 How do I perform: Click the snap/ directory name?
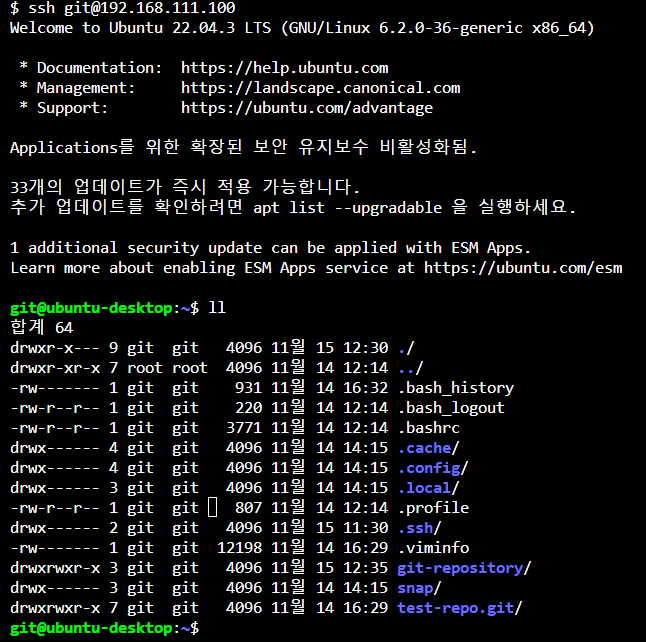419,588
